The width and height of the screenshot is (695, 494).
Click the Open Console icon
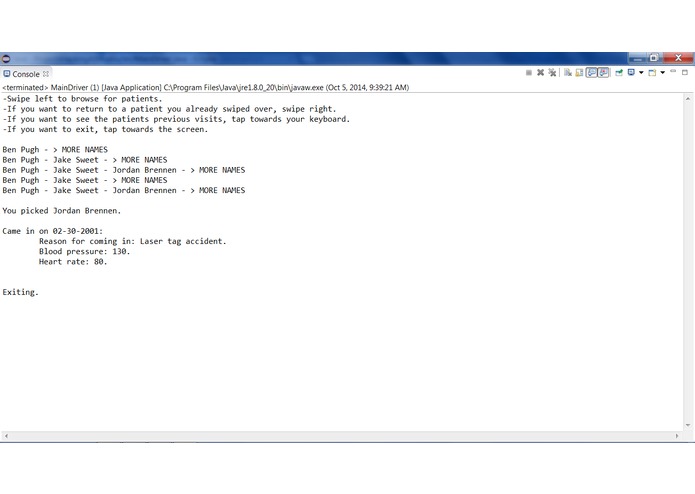click(x=652, y=73)
